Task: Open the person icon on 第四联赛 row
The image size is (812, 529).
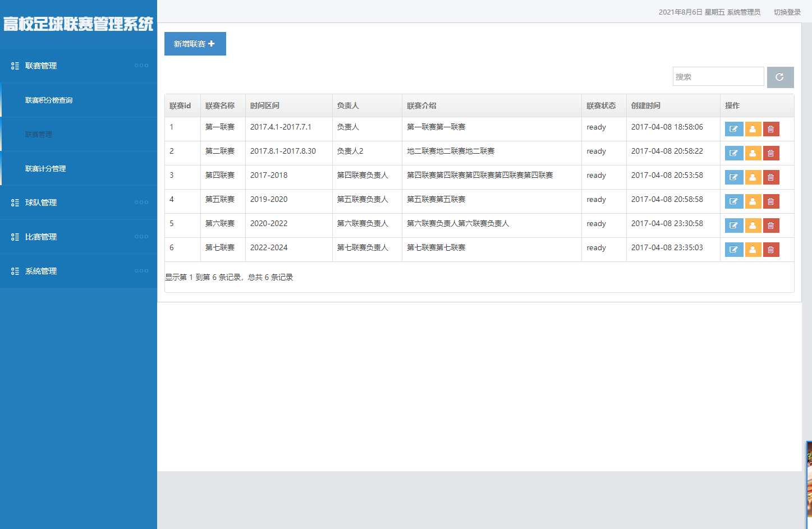Action: (x=753, y=177)
